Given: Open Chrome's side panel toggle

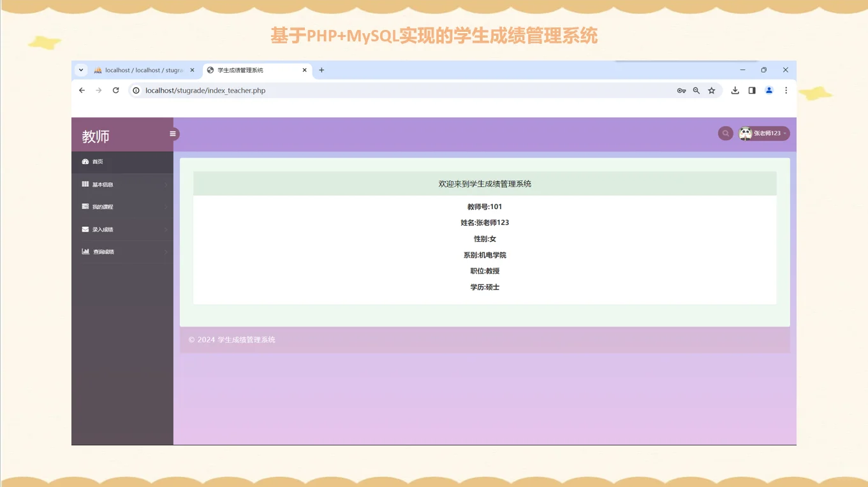Looking at the screenshot, I should [753, 90].
